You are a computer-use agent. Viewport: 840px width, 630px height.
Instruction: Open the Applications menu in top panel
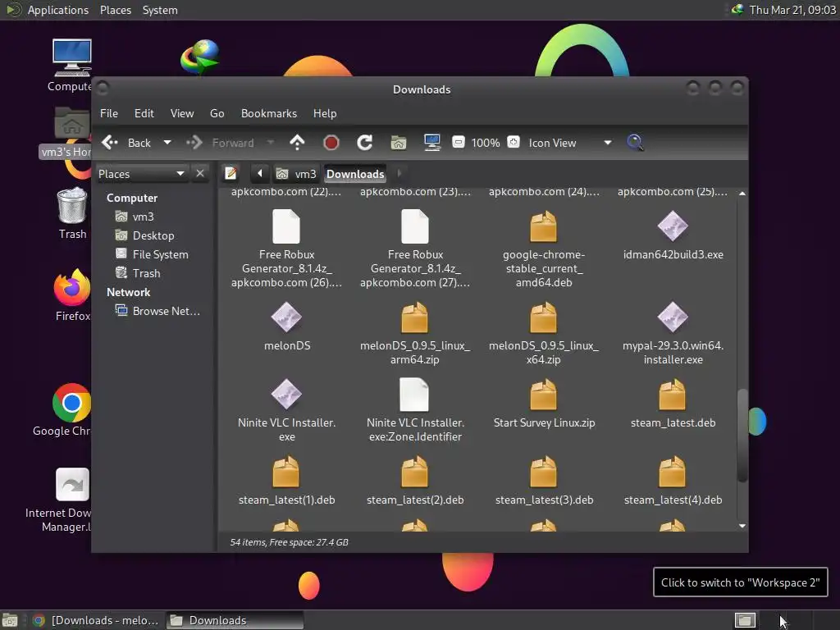(x=57, y=10)
